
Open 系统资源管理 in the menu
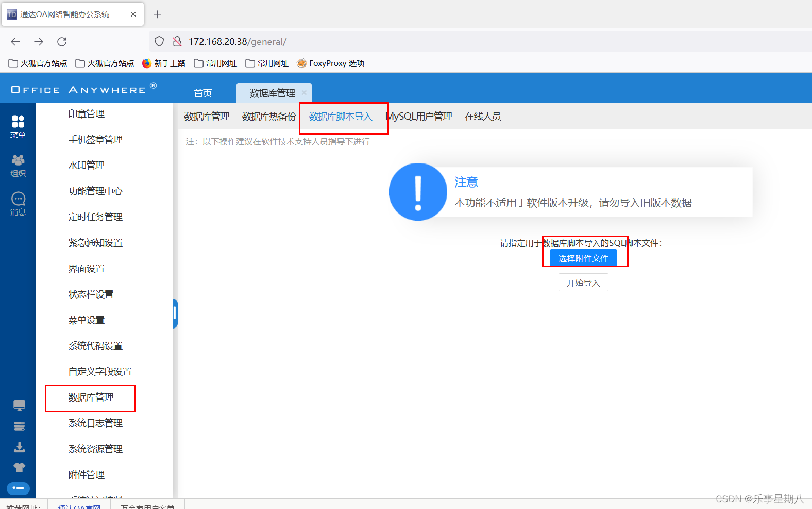click(95, 449)
